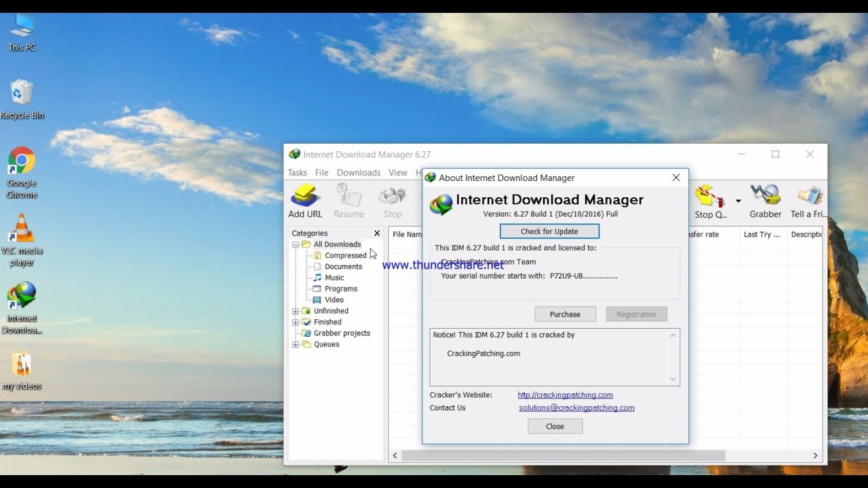Select the Queues tree item
Screen dimensions: 868x488
tap(326, 344)
